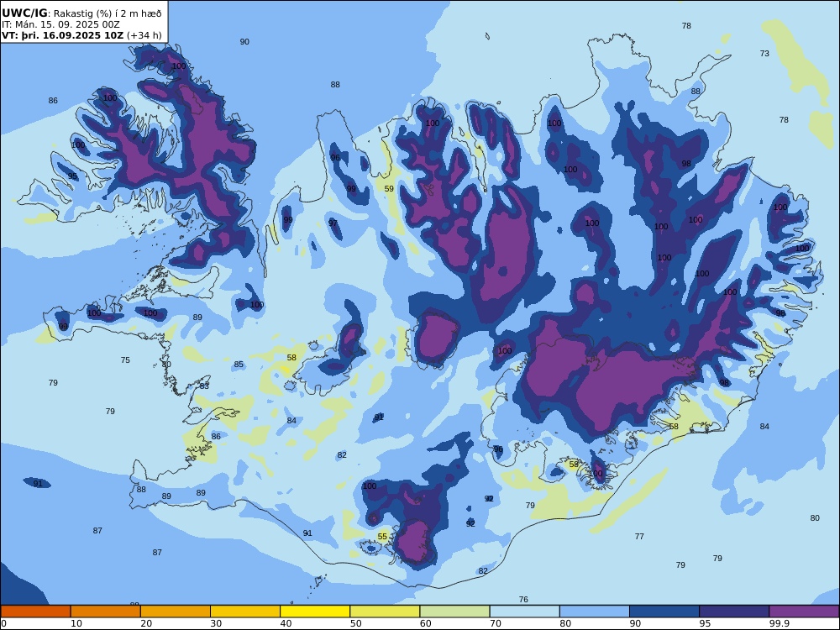Click the humidity value '77' on the map
This screenshot has height=630, width=840.
639,537
